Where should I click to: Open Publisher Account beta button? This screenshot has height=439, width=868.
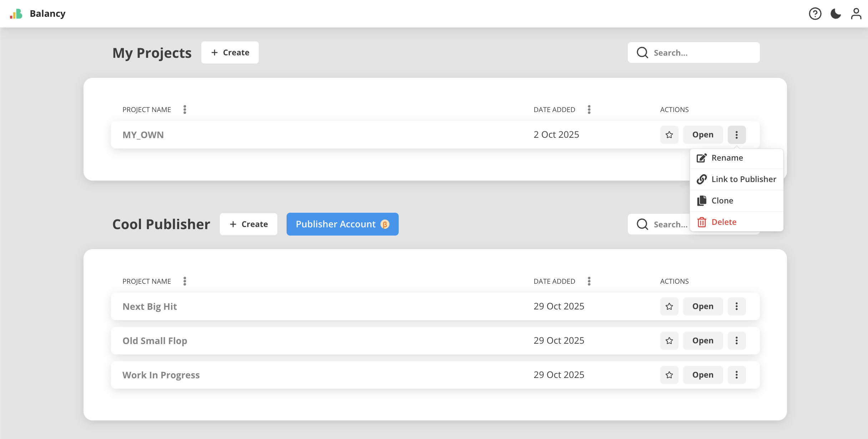coord(342,224)
